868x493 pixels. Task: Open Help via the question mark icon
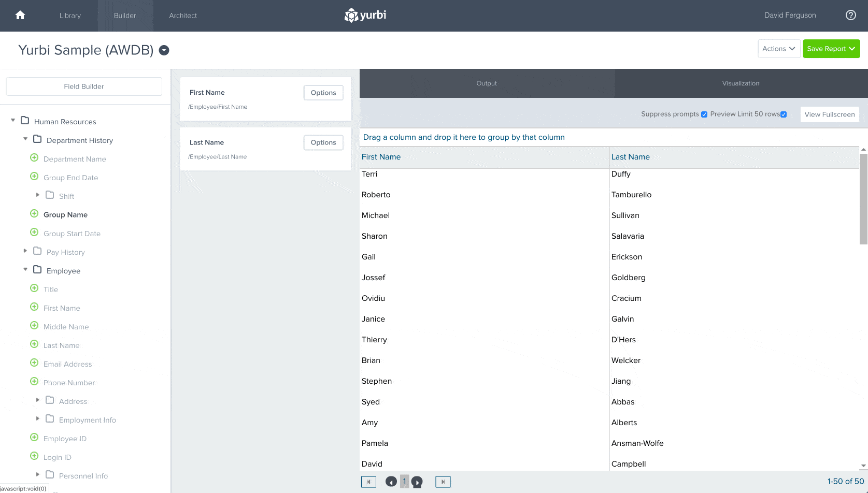850,15
